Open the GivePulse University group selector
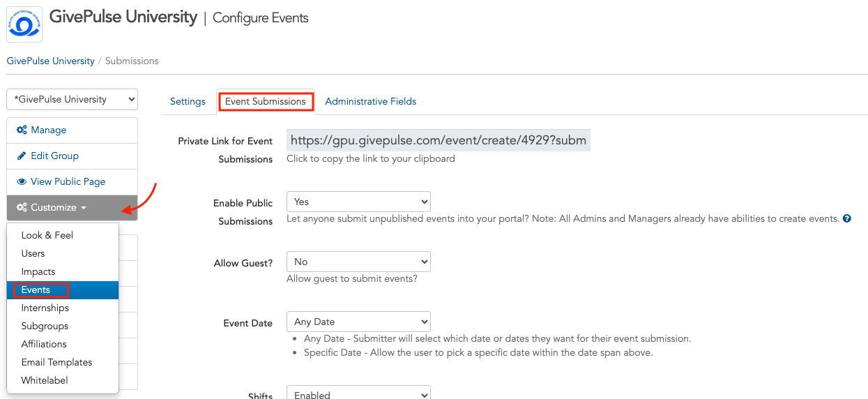868x399 pixels. (x=72, y=100)
